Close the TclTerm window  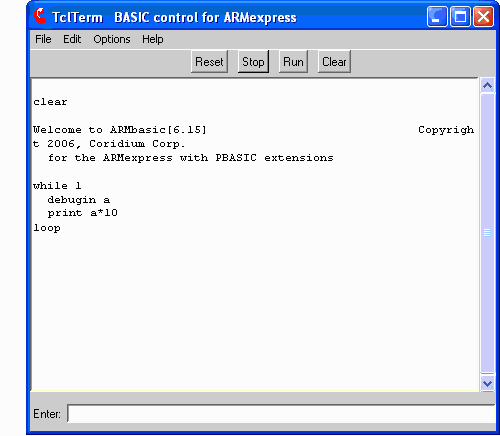484,16
